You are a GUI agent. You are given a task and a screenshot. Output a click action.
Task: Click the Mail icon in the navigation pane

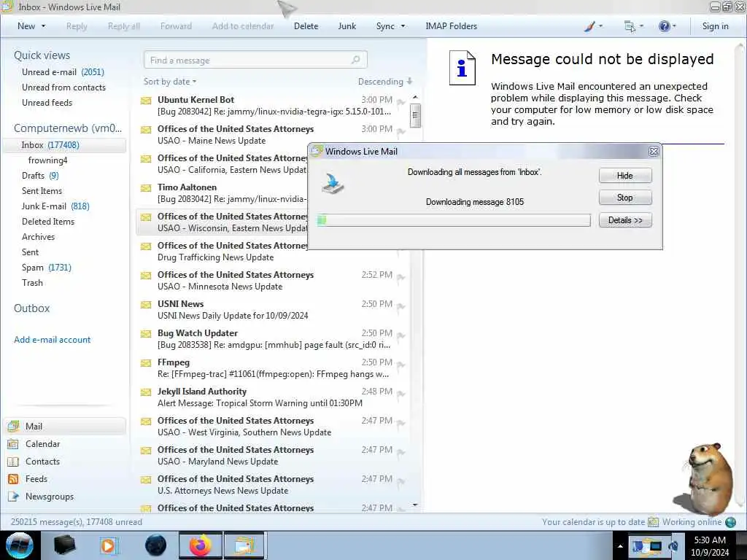13,426
